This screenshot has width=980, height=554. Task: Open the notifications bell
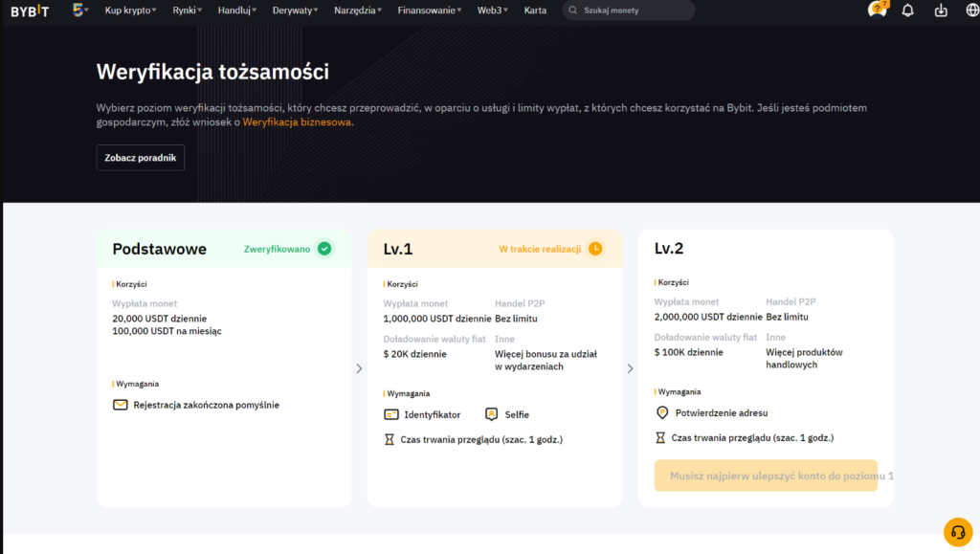(x=908, y=11)
